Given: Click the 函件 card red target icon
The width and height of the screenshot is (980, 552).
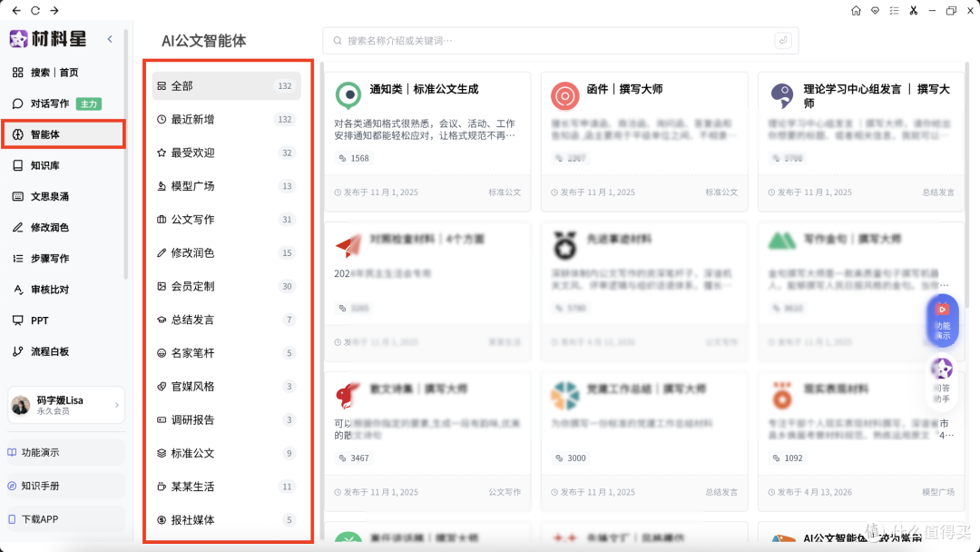Looking at the screenshot, I should click(565, 96).
